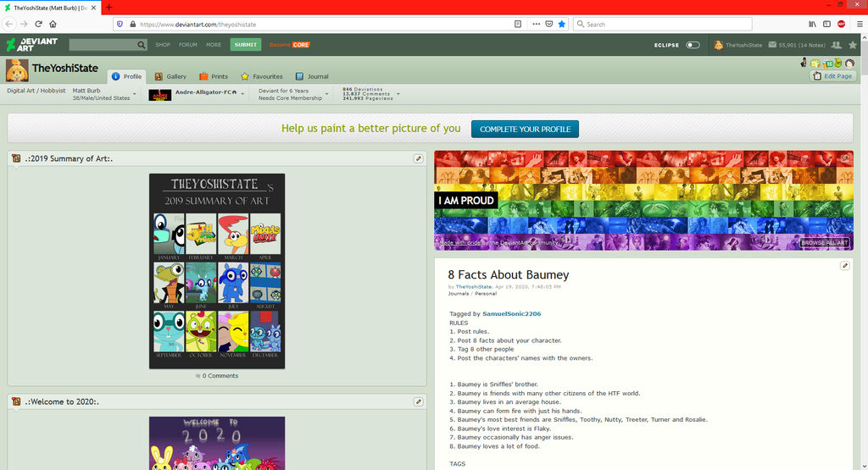Click the site padlock icon

click(x=132, y=25)
